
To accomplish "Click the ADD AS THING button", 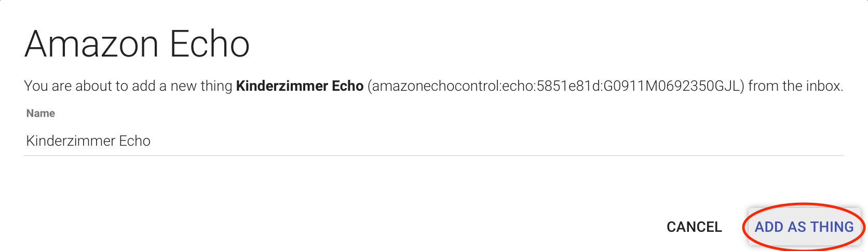I will 804,227.
